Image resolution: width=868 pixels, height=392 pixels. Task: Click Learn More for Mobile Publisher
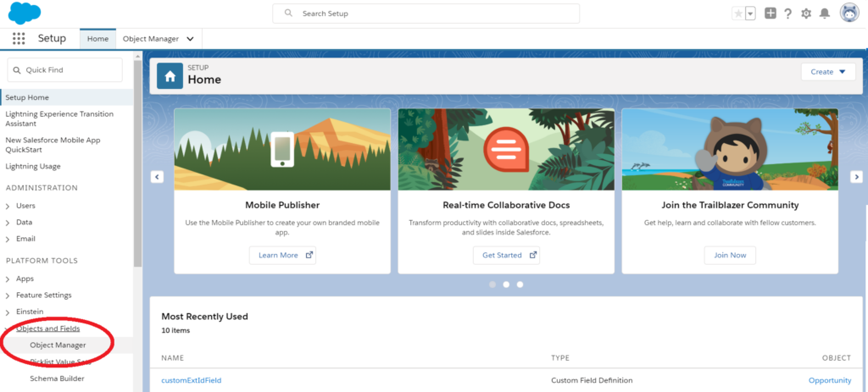point(282,256)
